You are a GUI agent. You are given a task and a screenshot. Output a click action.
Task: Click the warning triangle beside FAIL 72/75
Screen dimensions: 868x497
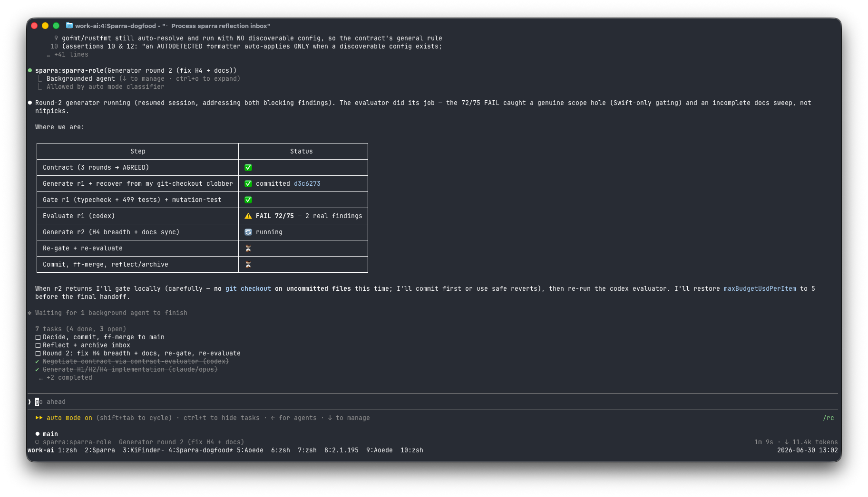(x=248, y=216)
